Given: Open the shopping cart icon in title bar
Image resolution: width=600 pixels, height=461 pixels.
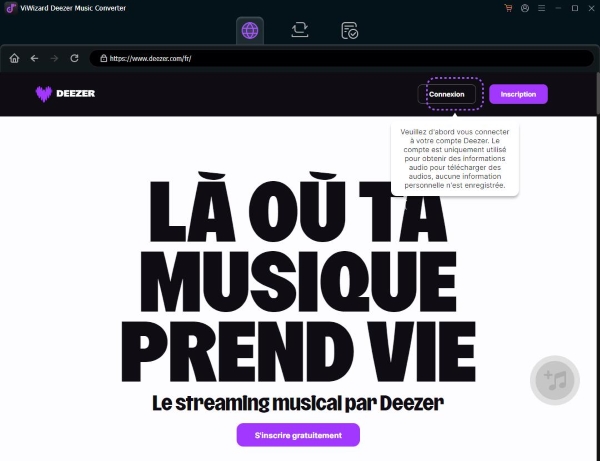Looking at the screenshot, I should (508, 8).
